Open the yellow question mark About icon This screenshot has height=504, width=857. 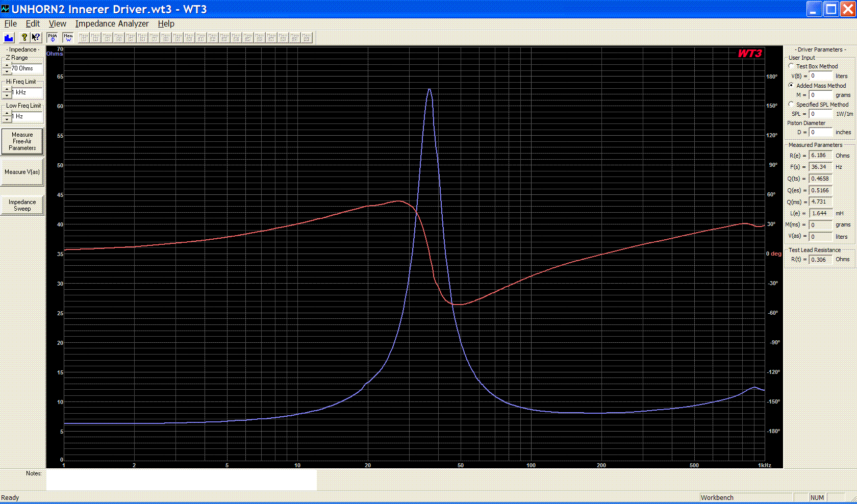(x=24, y=37)
